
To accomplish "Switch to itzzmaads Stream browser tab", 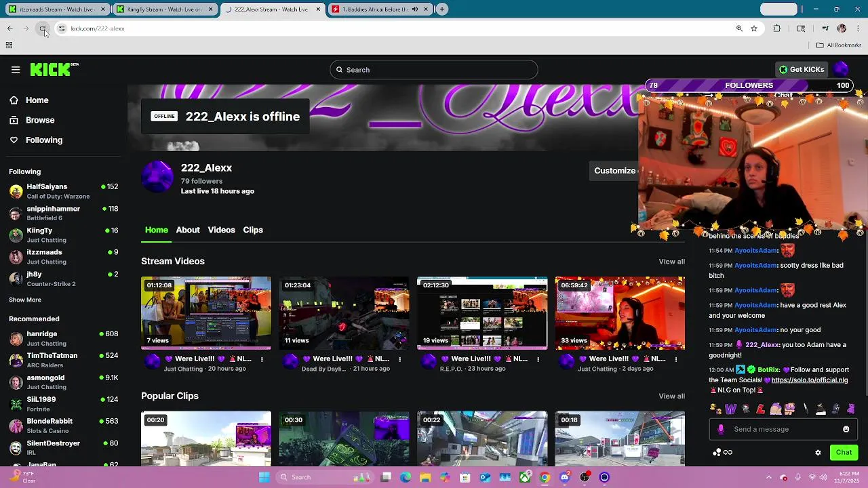I will point(56,9).
